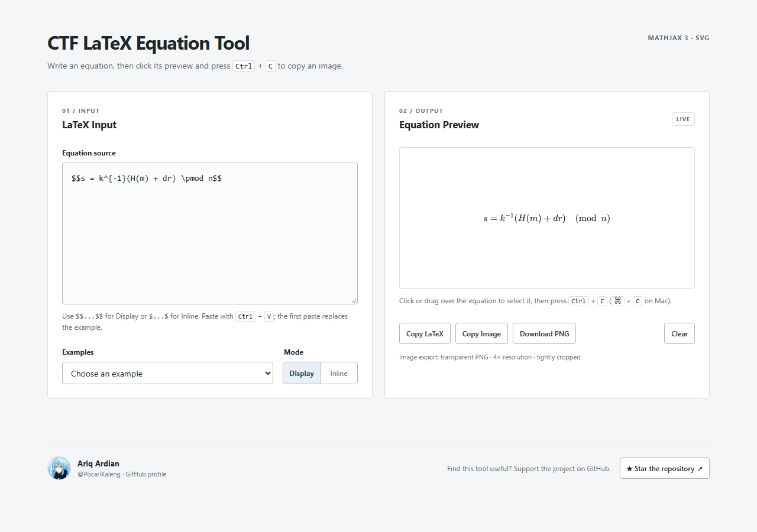Click the LaTeX Input panel title

coord(89,125)
